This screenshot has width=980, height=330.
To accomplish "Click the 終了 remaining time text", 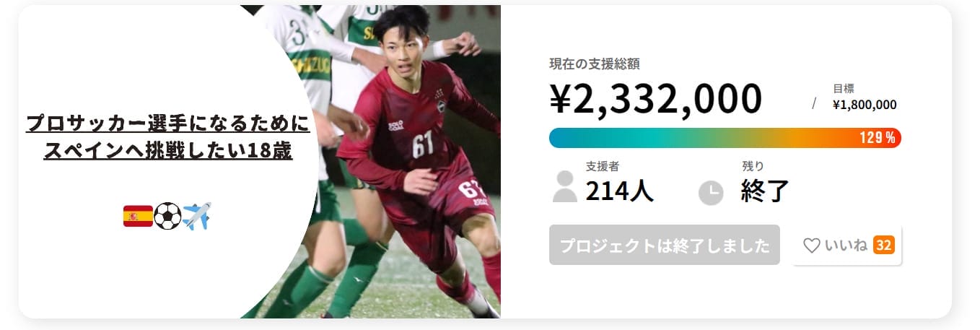I will 765,191.
